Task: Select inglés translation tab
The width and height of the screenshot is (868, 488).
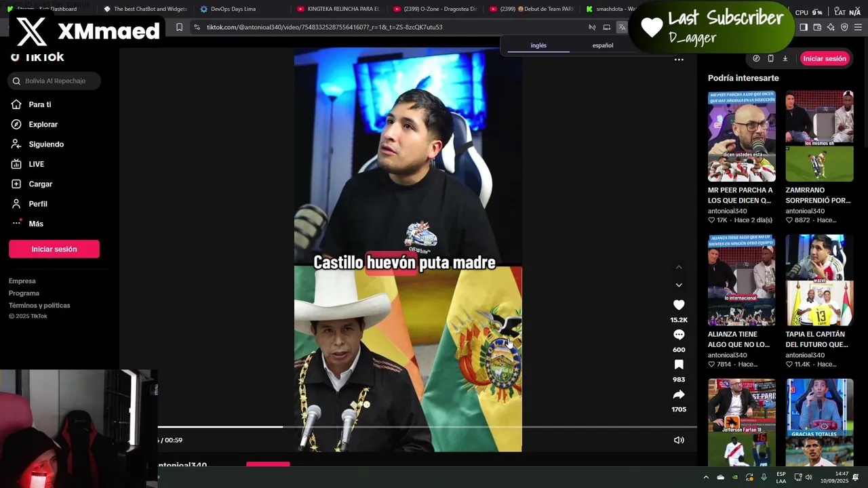Action: point(538,45)
